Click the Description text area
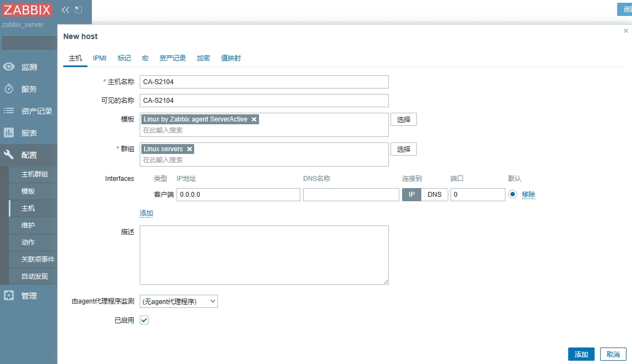632x364 pixels. coord(264,255)
